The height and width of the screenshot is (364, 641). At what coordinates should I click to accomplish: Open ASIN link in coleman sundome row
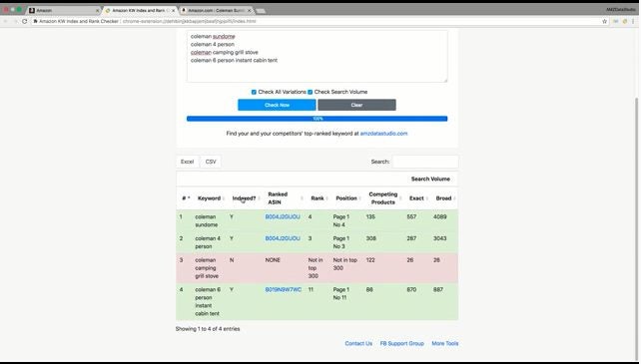pos(283,217)
